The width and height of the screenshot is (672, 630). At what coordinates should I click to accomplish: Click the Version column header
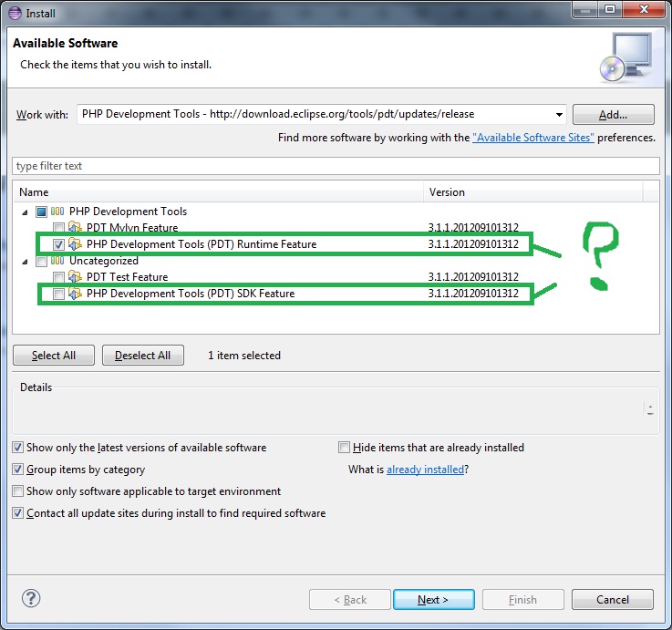(533, 192)
